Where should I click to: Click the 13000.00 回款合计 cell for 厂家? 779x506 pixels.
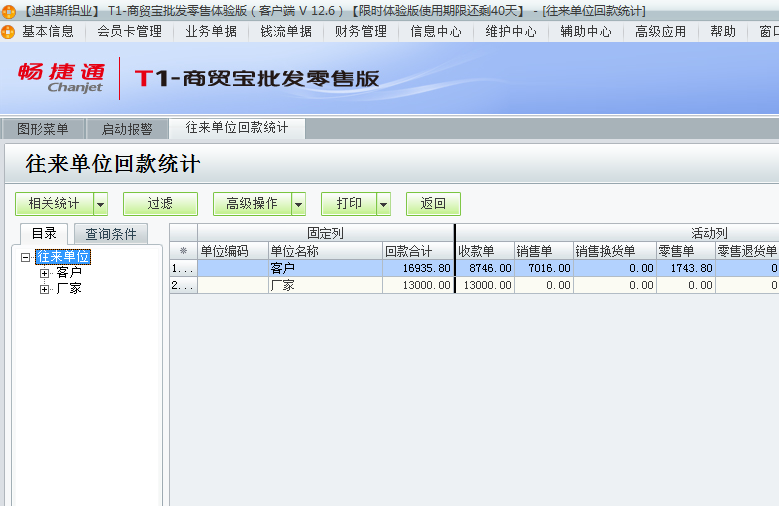tap(418, 285)
